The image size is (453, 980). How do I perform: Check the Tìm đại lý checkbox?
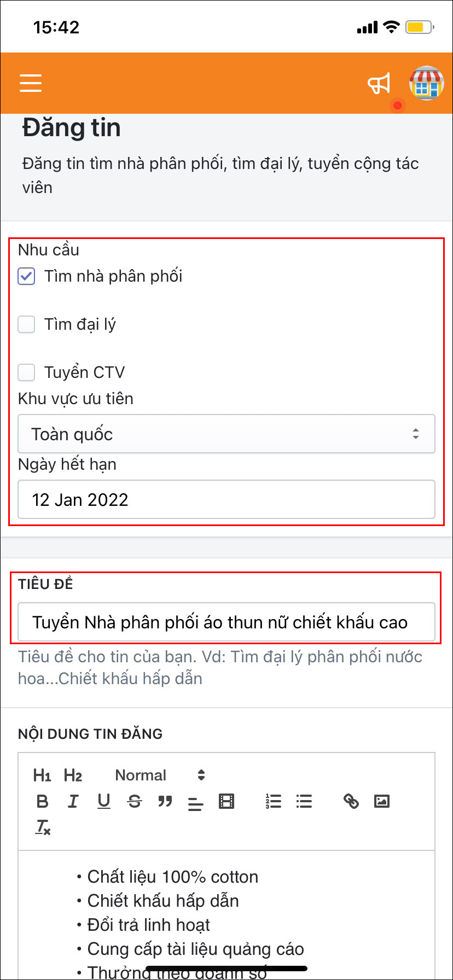(x=26, y=324)
